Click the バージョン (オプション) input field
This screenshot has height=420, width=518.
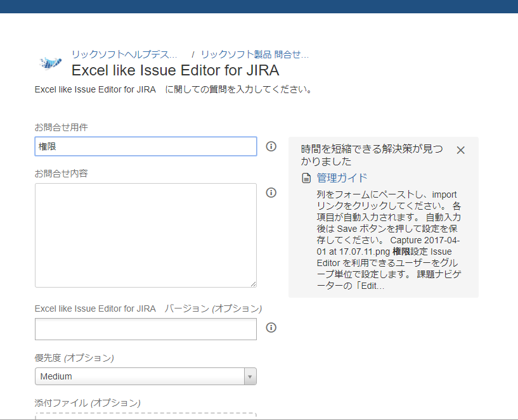[146, 329]
